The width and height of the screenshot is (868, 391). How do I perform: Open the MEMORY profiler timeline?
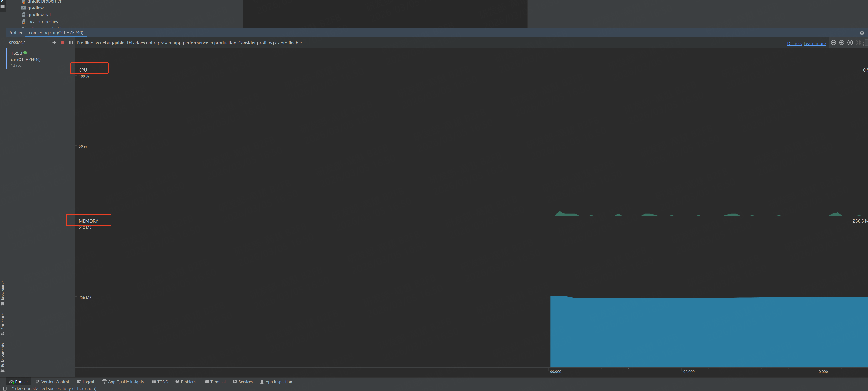tap(88, 221)
